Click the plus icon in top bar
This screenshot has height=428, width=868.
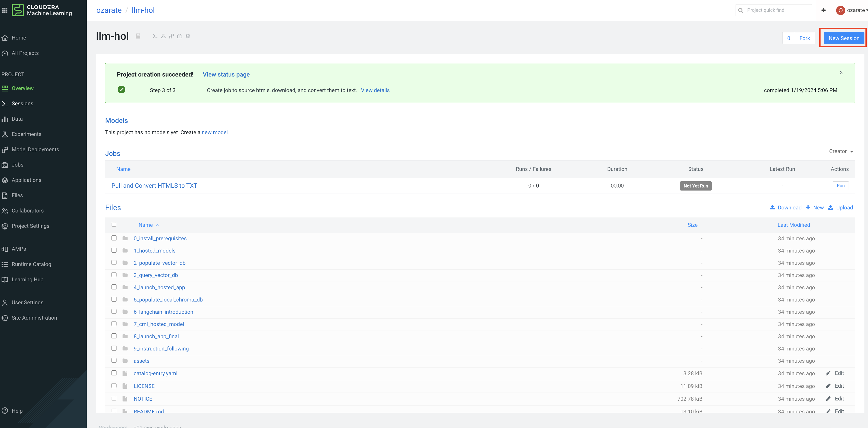[823, 10]
